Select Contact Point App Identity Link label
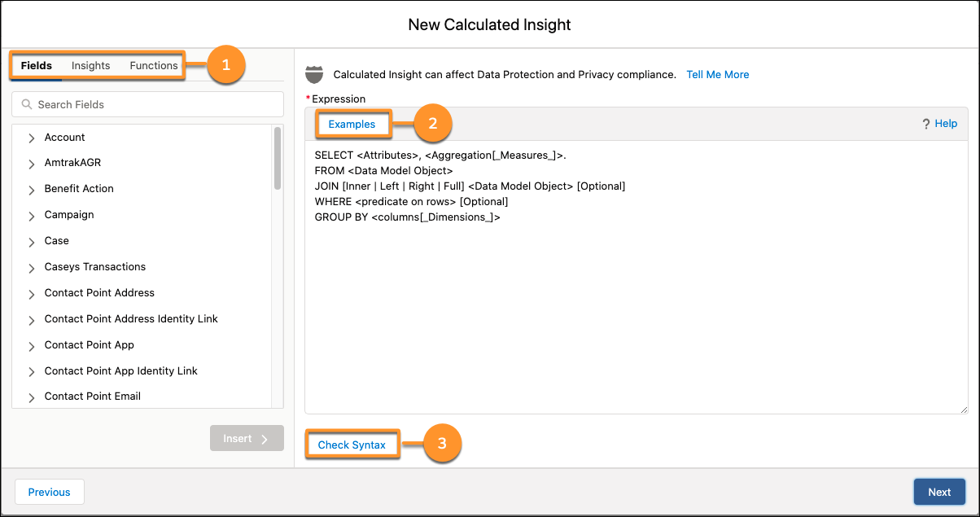 (x=121, y=370)
